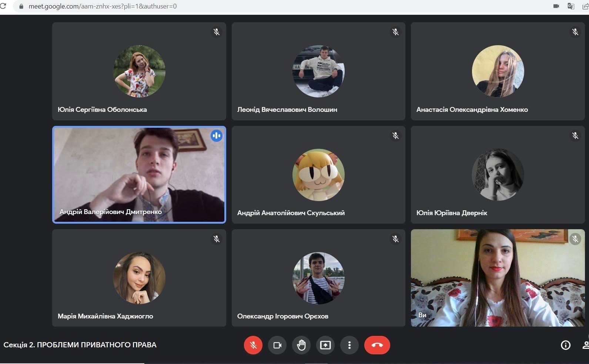Leave call with the red hang-up button
Image resolution: width=589 pixels, height=364 pixels.
coord(377,345)
